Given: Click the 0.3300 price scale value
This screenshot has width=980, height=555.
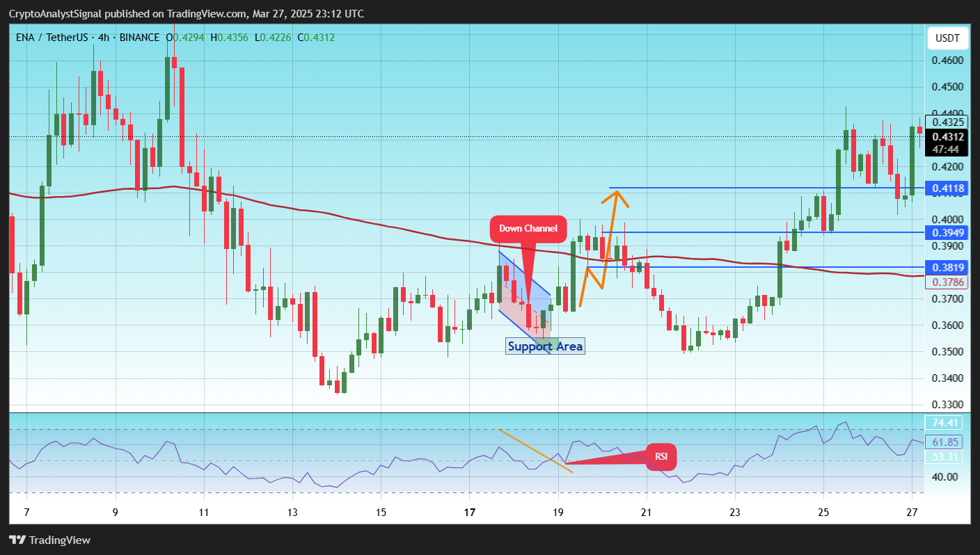Looking at the screenshot, I should coord(947,405).
